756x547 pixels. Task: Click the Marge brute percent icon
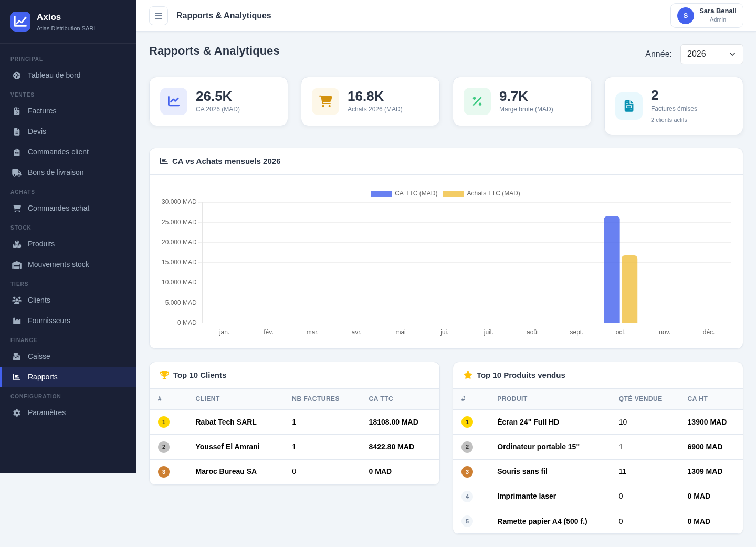(477, 101)
